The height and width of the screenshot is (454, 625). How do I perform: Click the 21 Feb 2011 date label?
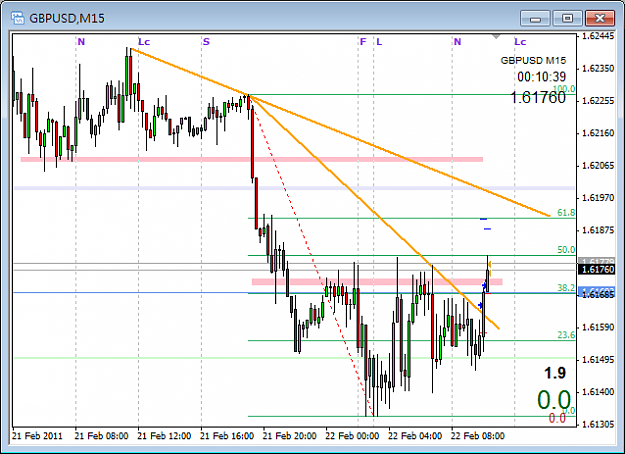point(37,436)
